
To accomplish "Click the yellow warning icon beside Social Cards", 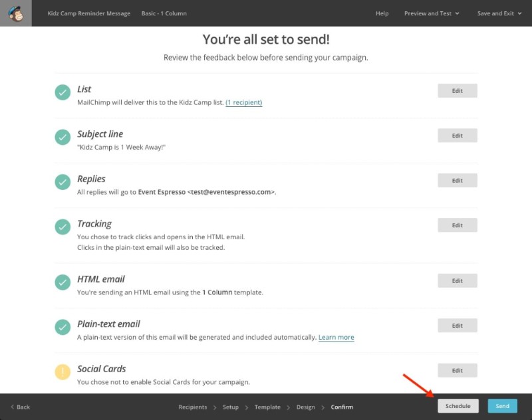I will tap(63, 372).
